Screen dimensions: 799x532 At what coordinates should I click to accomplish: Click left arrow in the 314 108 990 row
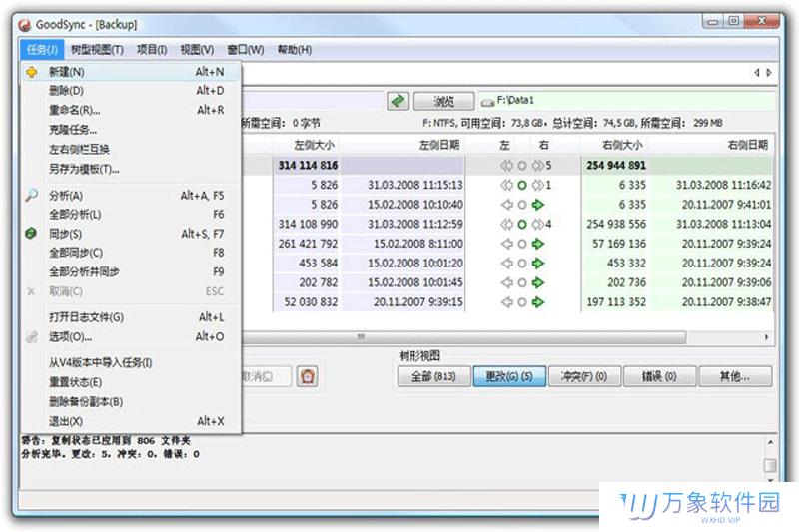[506, 224]
